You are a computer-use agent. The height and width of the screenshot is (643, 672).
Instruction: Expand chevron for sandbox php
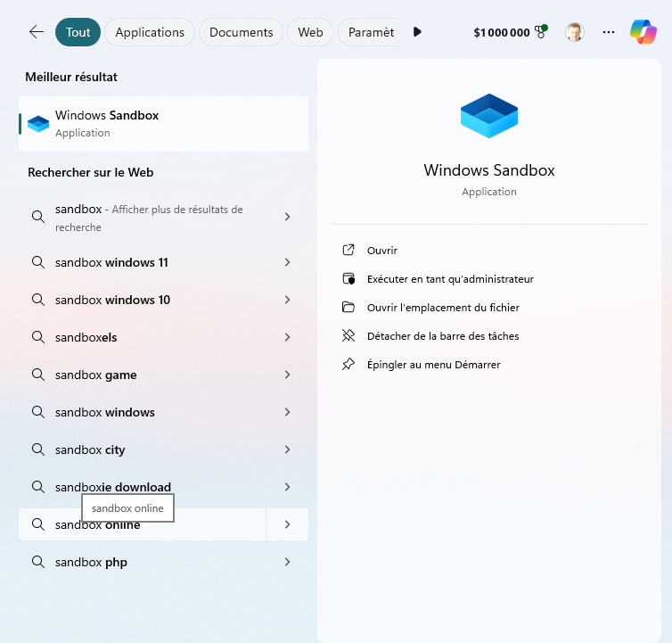point(288,562)
